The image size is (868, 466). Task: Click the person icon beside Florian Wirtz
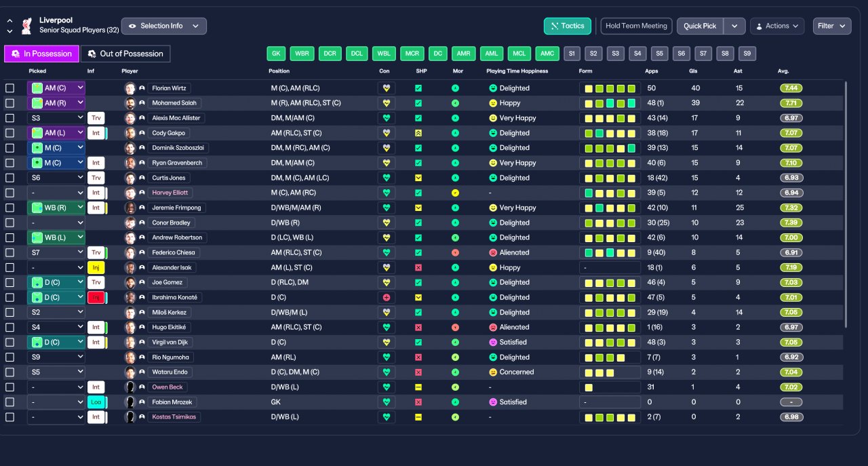[142, 88]
